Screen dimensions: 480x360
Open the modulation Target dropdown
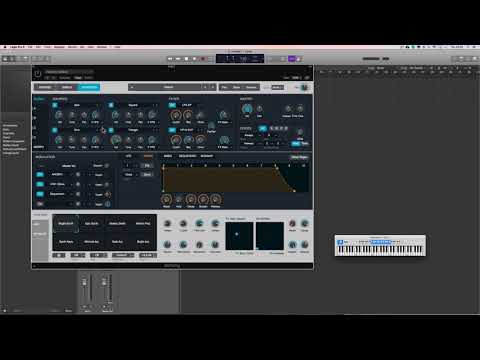pyautogui.click(x=69, y=166)
